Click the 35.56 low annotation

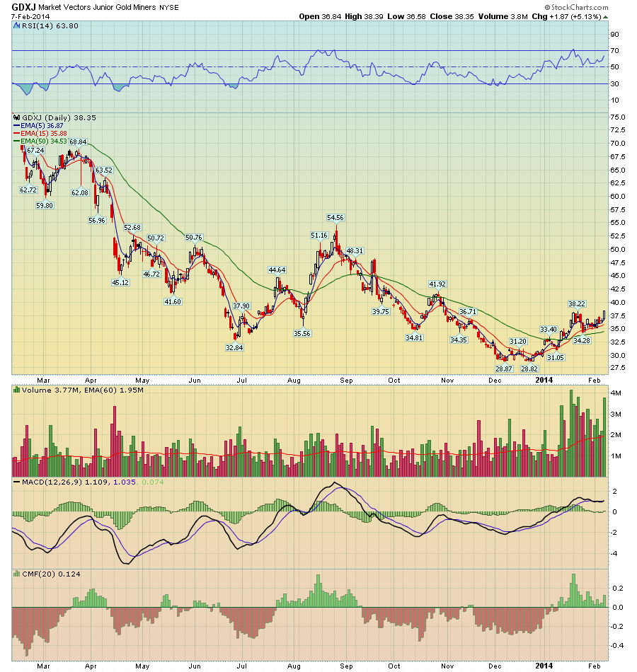302,333
